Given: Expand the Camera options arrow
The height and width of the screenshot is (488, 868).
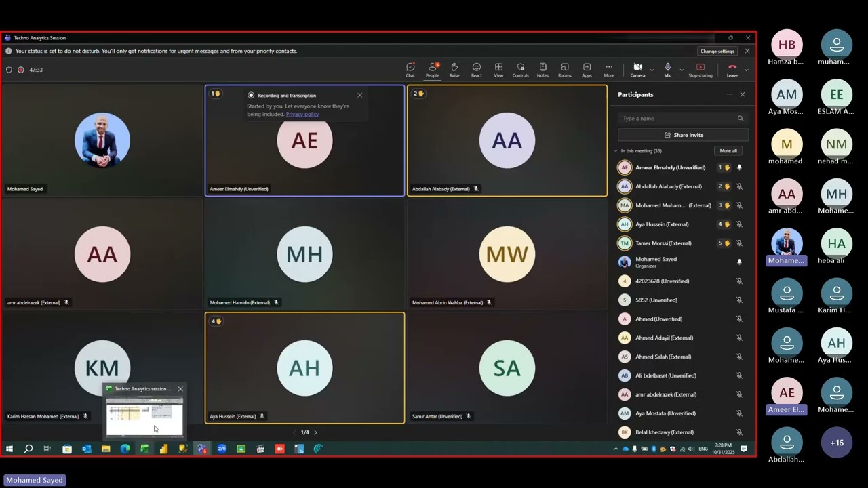Looking at the screenshot, I should pos(652,70).
